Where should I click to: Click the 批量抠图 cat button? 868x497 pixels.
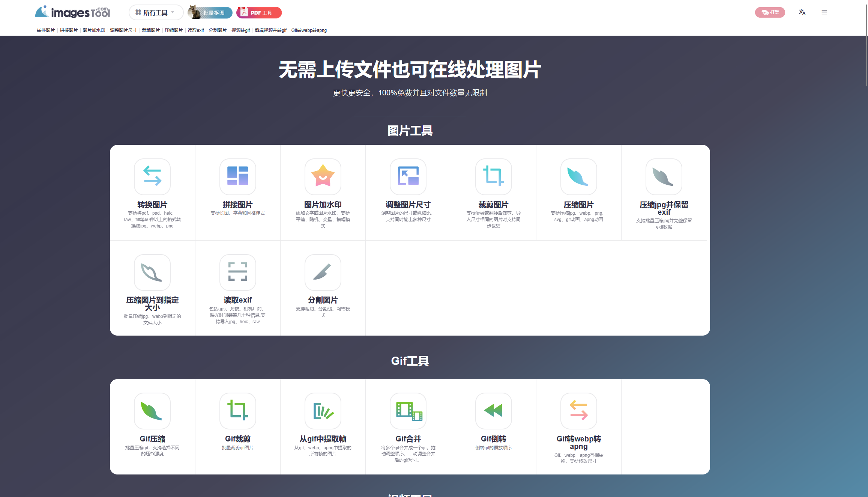pyautogui.click(x=210, y=13)
